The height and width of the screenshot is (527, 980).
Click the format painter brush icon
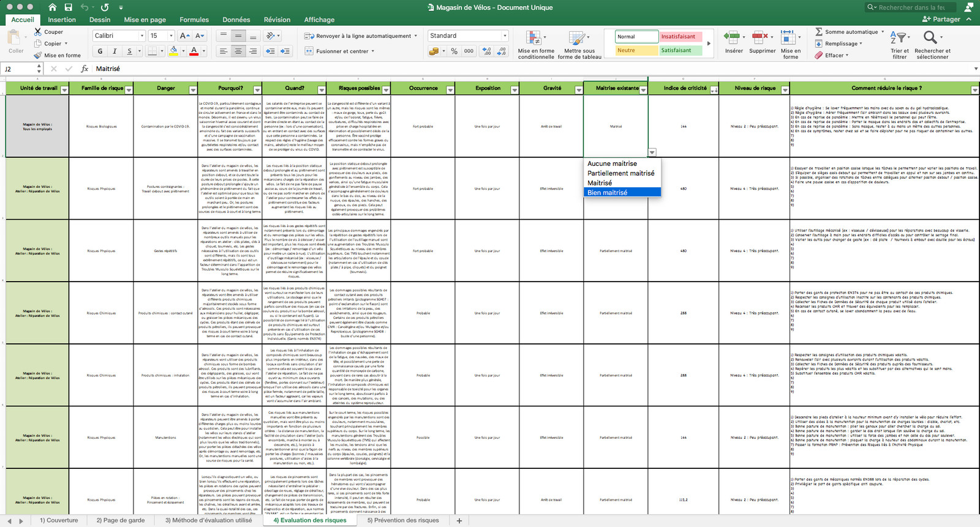pos(38,55)
